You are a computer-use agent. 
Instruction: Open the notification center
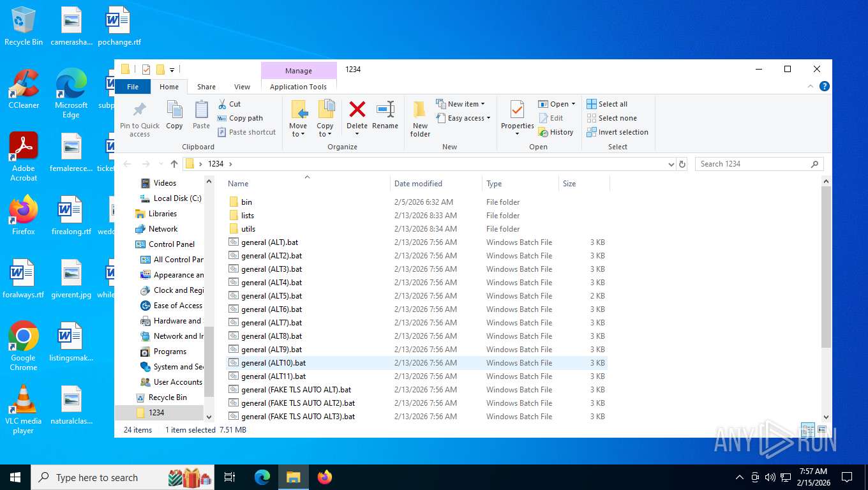(x=847, y=477)
